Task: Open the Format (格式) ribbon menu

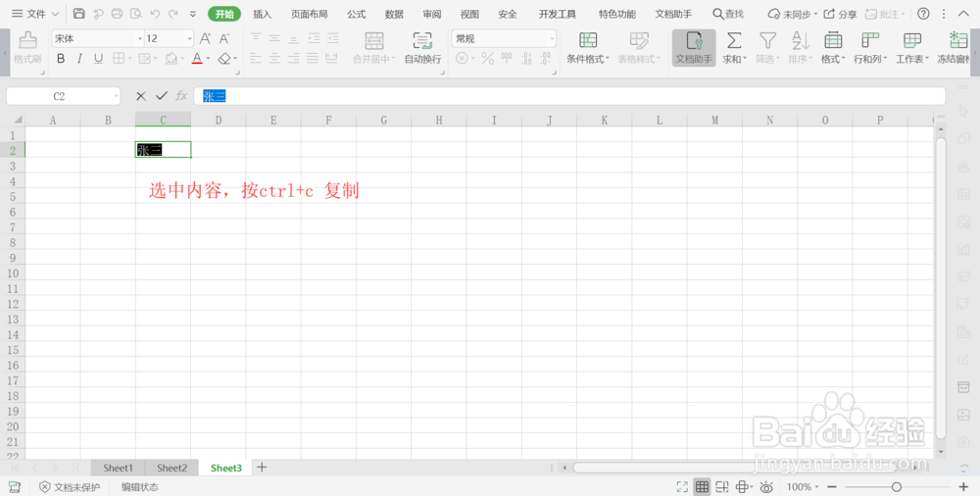Action: [x=832, y=48]
